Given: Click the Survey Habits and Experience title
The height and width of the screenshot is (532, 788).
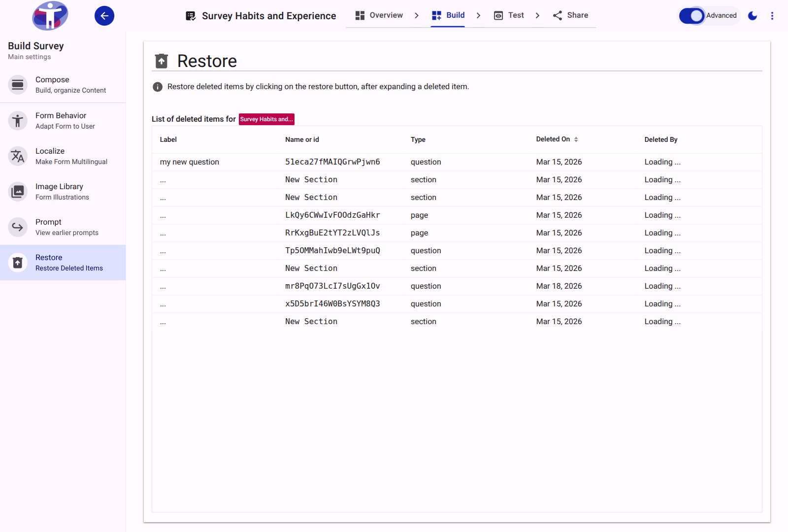Looking at the screenshot, I should point(269,16).
